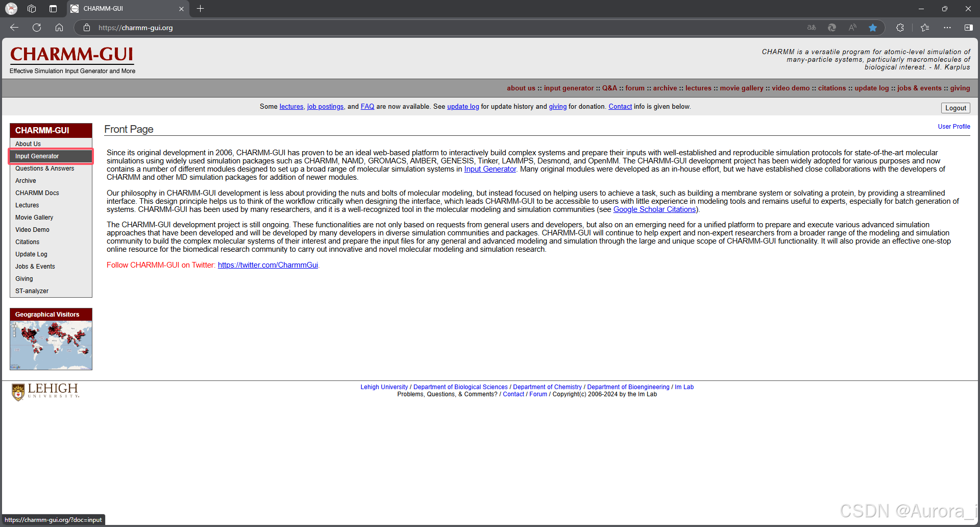Viewport: 980px width, 527px height.
Task: Select Archive in sidebar
Action: coord(51,181)
